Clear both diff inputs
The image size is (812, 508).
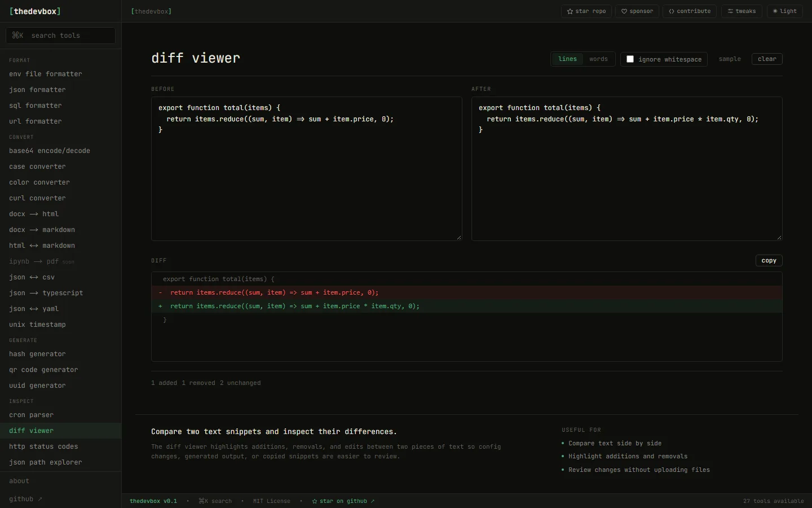(767, 59)
